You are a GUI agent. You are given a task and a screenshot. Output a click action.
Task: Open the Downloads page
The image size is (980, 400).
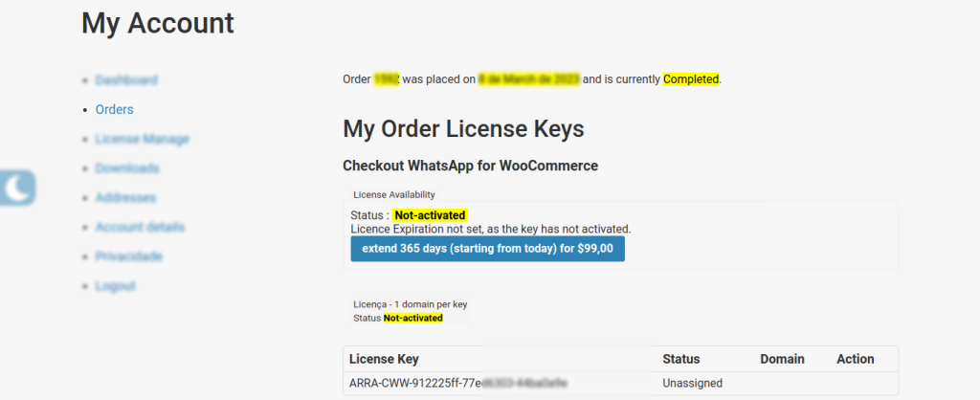pos(127,168)
